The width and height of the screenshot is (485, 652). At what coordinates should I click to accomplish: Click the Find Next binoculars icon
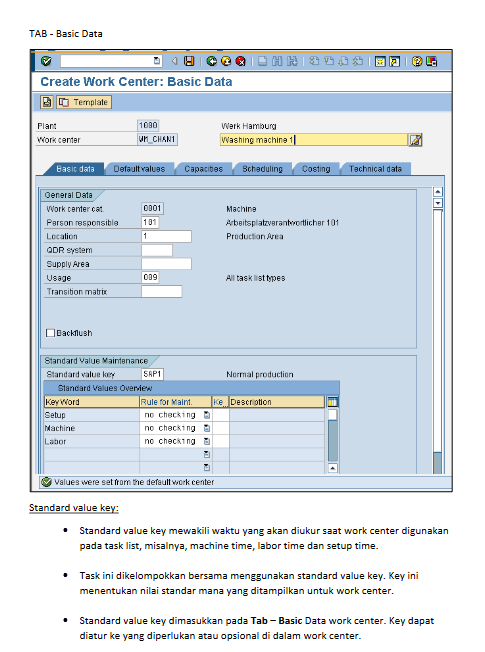point(292,62)
